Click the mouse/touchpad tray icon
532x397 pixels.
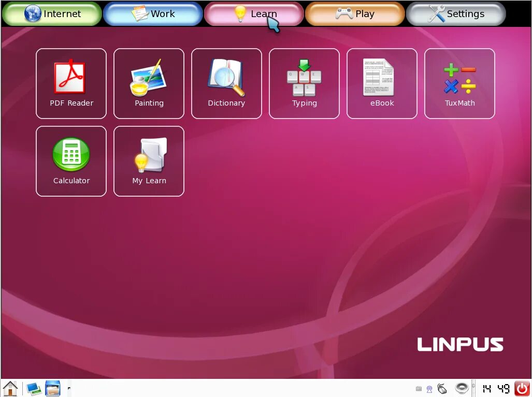[442, 389]
